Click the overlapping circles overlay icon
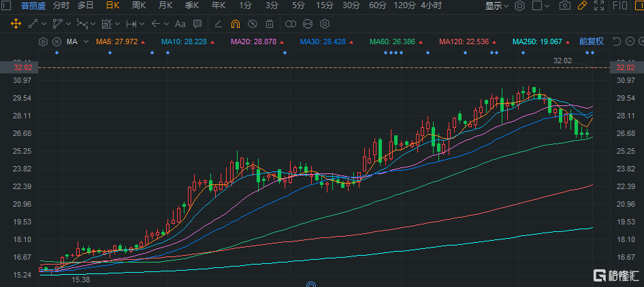Image resolution: width=644 pixels, height=287 pixels. [x=291, y=24]
